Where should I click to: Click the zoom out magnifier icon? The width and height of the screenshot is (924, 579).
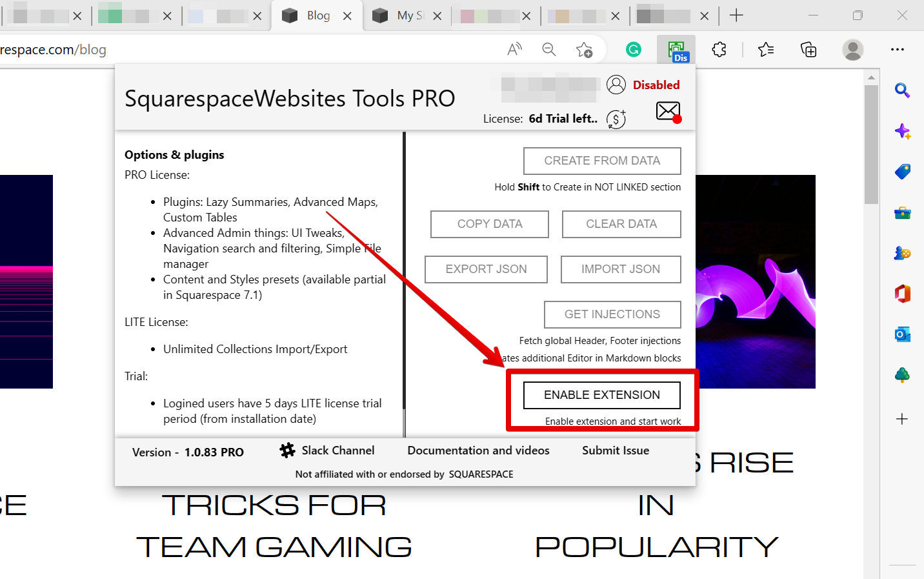(x=549, y=50)
